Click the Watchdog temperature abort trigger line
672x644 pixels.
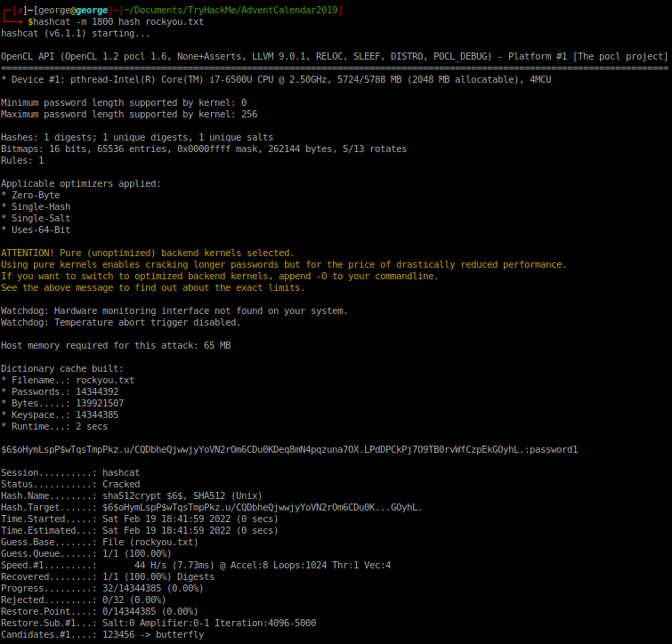[115, 322]
